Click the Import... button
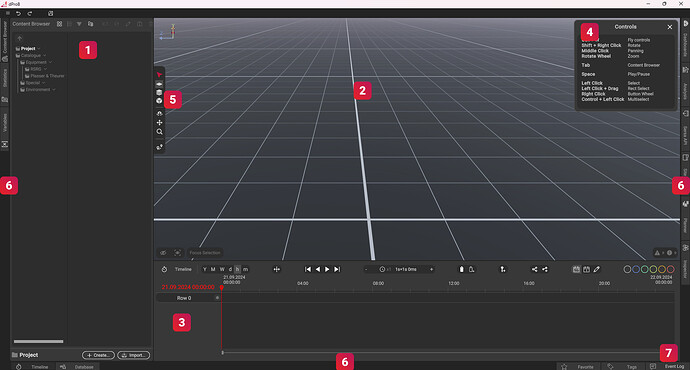The image size is (690, 370). click(134, 355)
